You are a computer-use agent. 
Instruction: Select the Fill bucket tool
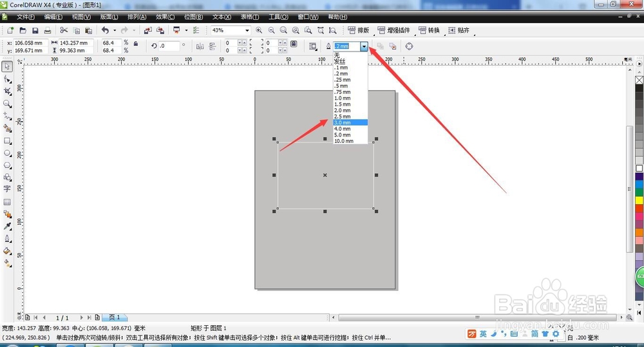click(x=7, y=251)
